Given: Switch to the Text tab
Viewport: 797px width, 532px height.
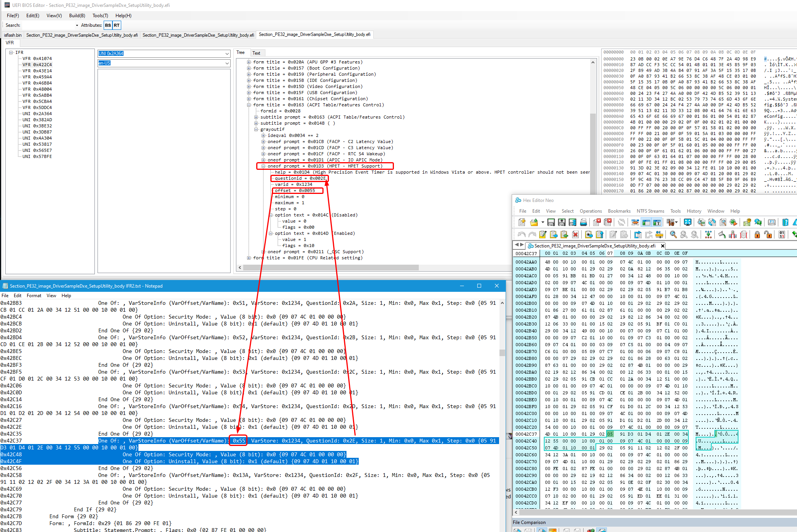Looking at the screenshot, I should click(256, 53).
